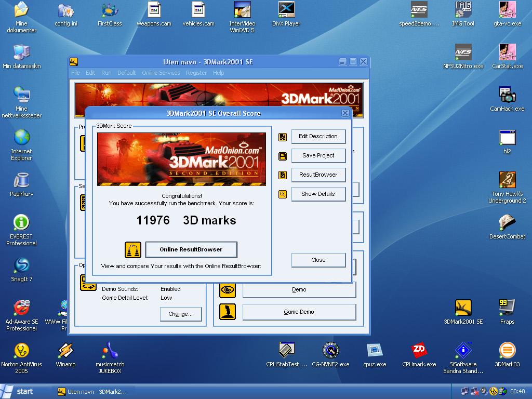Open the Edit menu in 3DMark2001
Screen dimensions: 532x399
click(x=90, y=73)
